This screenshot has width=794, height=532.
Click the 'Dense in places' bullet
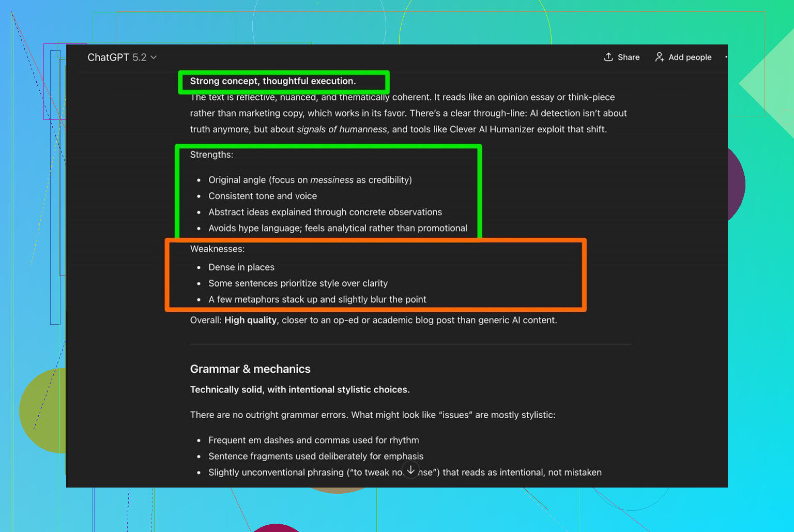click(241, 267)
